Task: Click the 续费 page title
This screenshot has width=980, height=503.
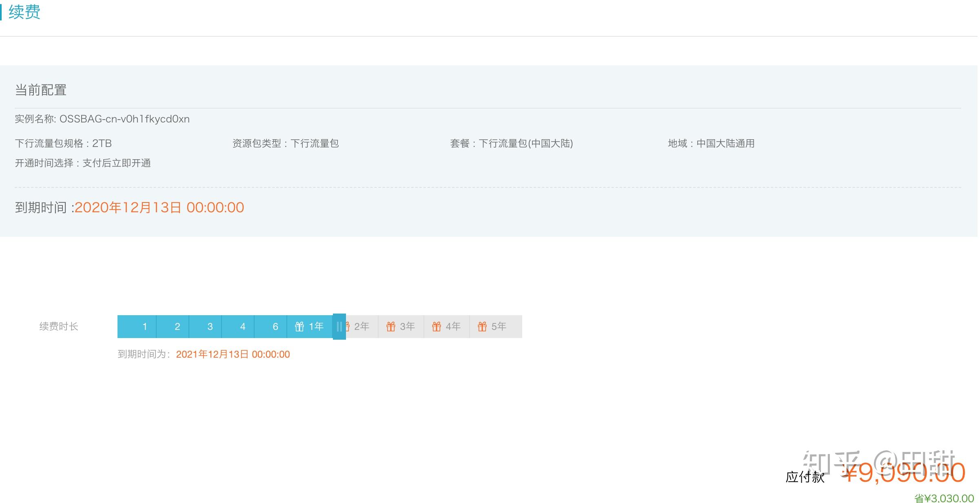Action: click(x=24, y=12)
